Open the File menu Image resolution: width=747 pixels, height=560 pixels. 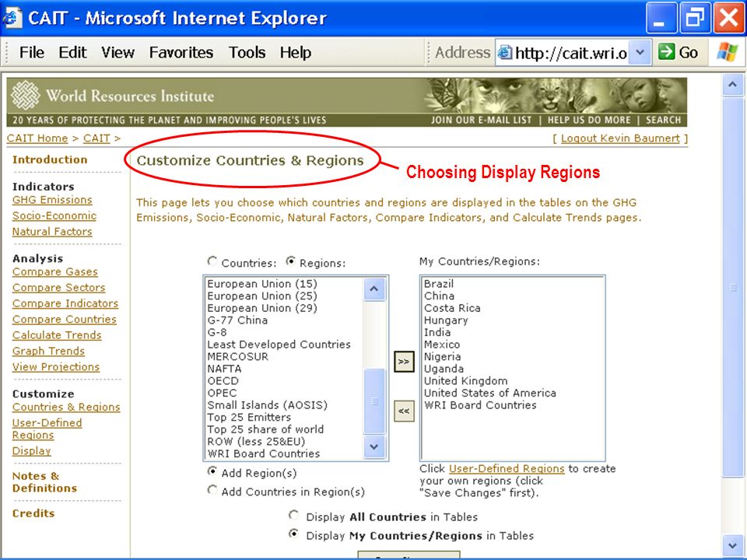coord(31,52)
